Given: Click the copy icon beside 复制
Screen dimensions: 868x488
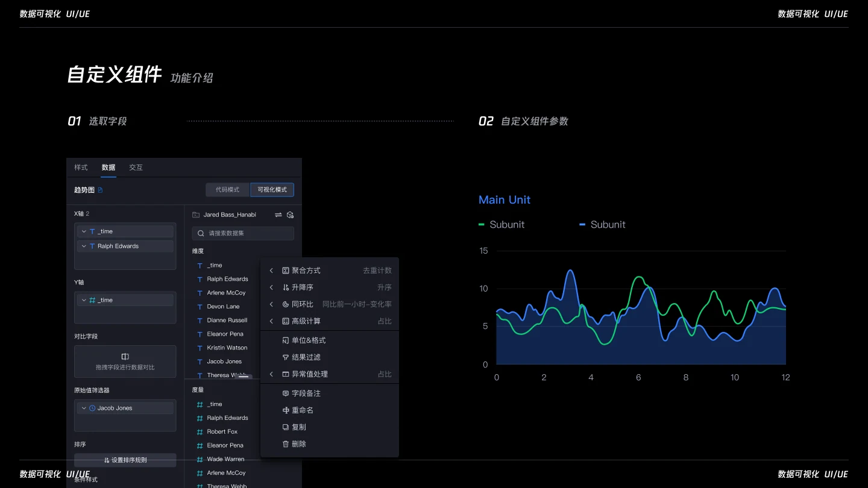Looking at the screenshot, I should (x=286, y=427).
